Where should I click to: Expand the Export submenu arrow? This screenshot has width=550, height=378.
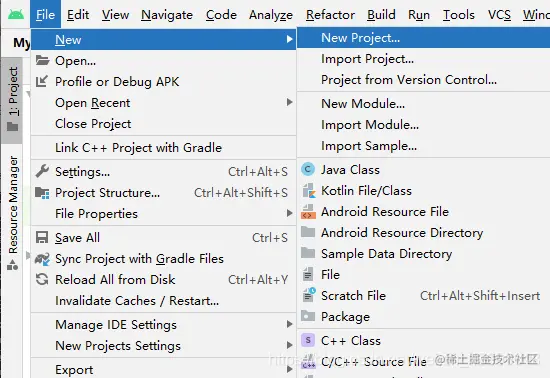coord(289,369)
